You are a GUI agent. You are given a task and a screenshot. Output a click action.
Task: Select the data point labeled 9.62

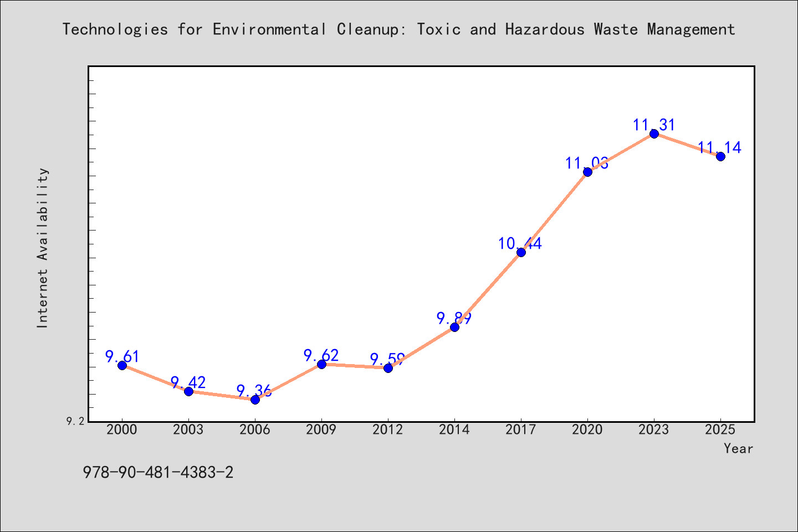pos(321,364)
